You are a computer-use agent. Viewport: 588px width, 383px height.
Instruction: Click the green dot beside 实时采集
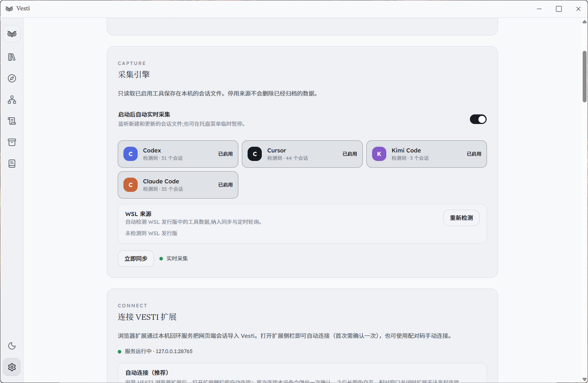pyautogui.click(x=161, y=259)
